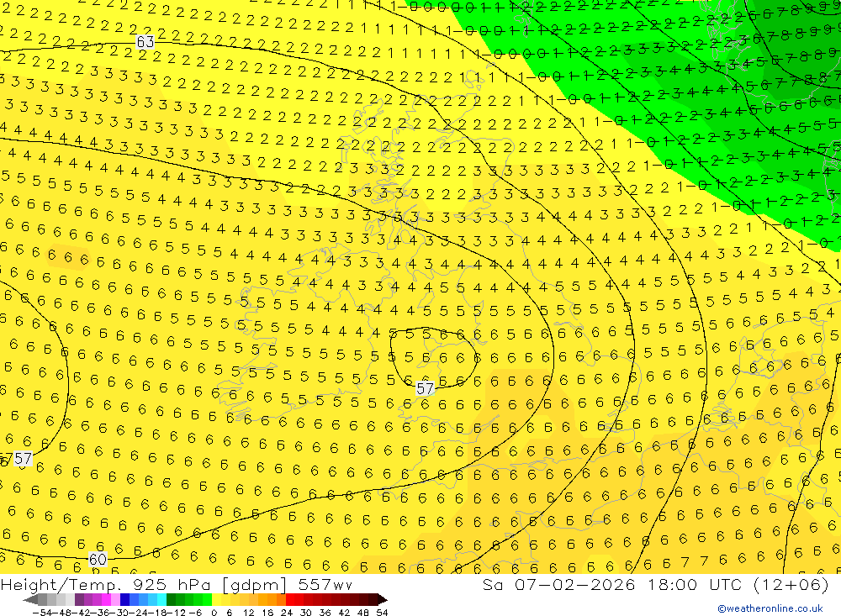Click the 12 legend value

pos(248,613)
